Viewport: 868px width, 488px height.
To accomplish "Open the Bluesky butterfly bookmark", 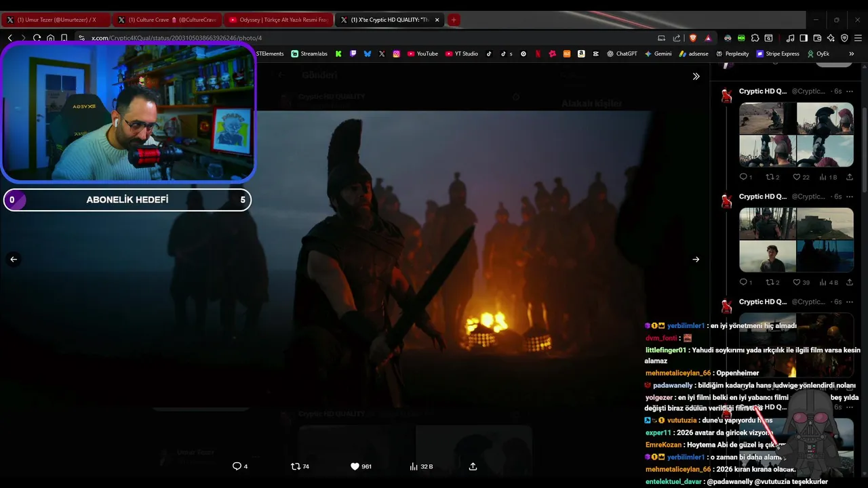I will 368,54.
